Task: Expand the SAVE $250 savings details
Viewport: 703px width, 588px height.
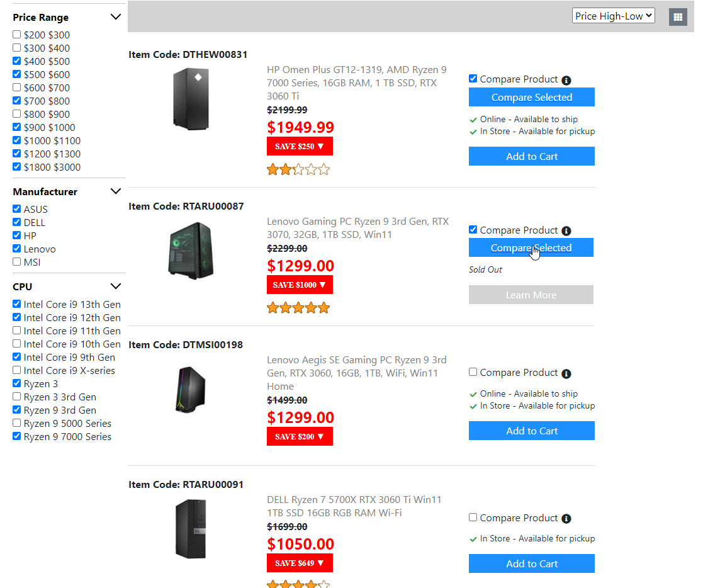Action: (300, 147)
